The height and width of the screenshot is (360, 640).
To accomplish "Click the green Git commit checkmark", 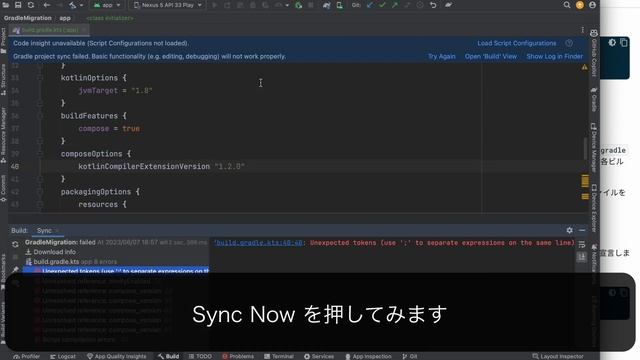I will pos(382,5).
